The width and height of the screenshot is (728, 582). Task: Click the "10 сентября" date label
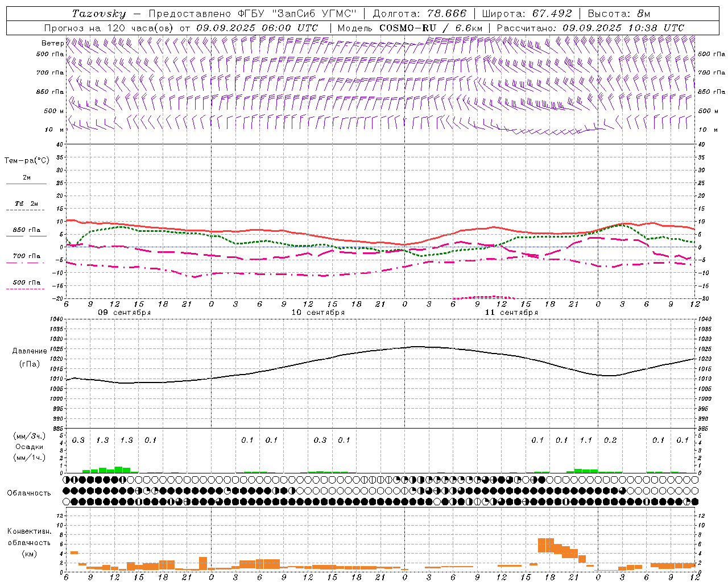(318, 313)
